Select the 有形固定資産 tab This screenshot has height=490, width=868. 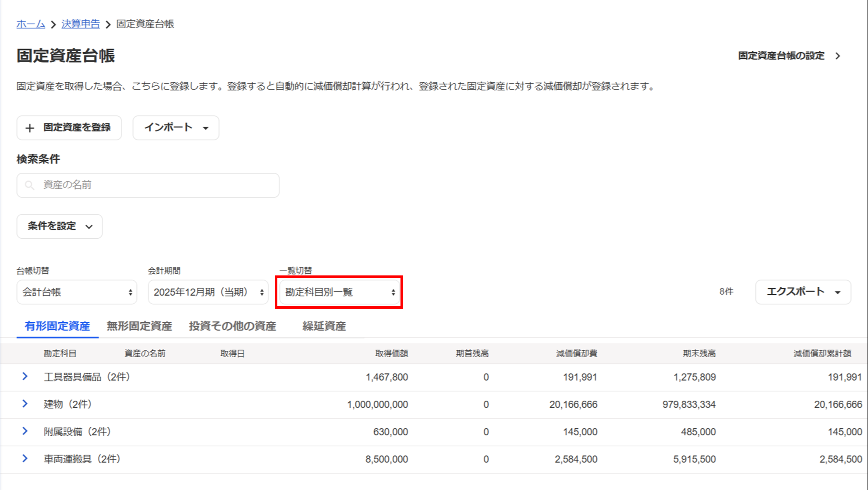click(57, 326)
